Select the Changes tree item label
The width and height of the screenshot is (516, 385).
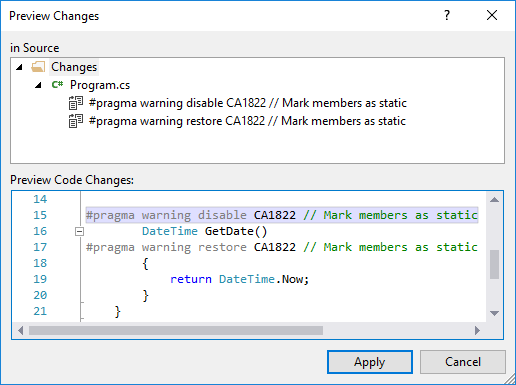pyautogui.click(x=74, y=67)
